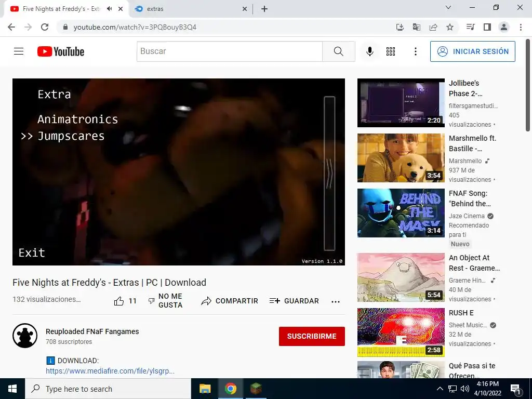This screenshot has height=399, width=532.
Task: Click the INICIAR SESIÓN button
Action: [473, 51]
